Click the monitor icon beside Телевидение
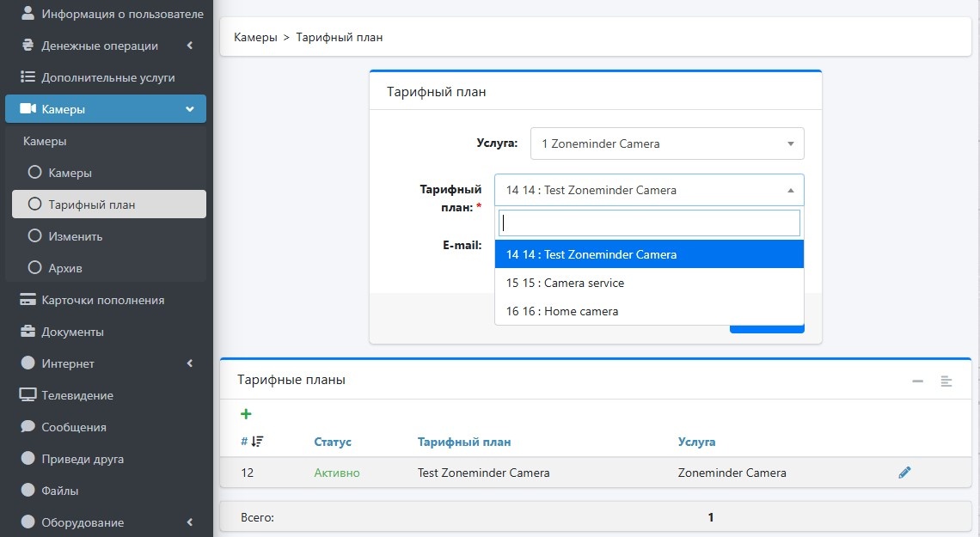 click(x=28, y=394)
